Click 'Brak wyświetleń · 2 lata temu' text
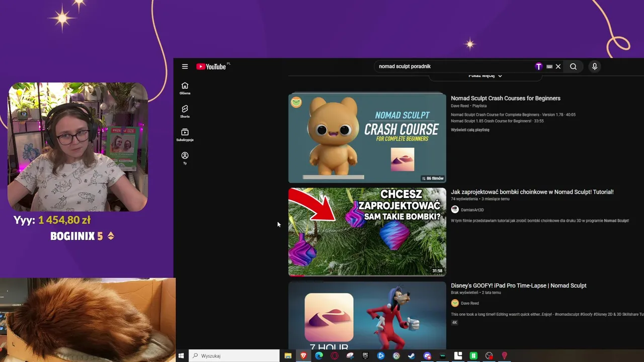Image resolution: width=644 pixels, height=362 pixels. [476, 293]
